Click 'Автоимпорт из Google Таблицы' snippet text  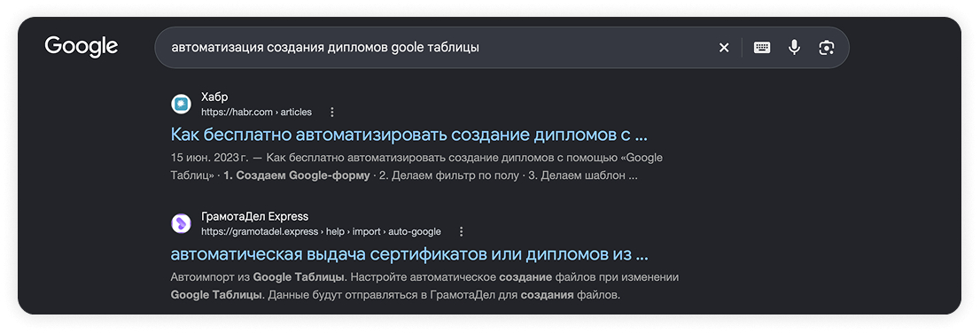point(258,277)
